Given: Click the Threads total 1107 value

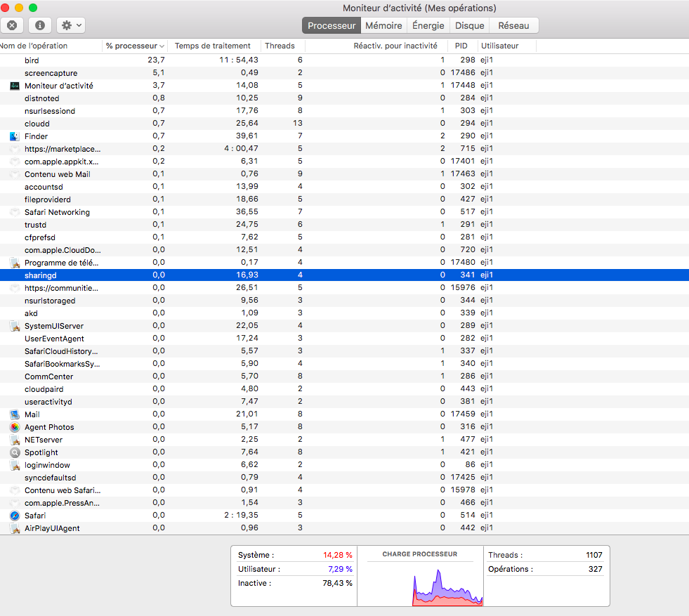Looking at the screenshot, I should (594, 555).
